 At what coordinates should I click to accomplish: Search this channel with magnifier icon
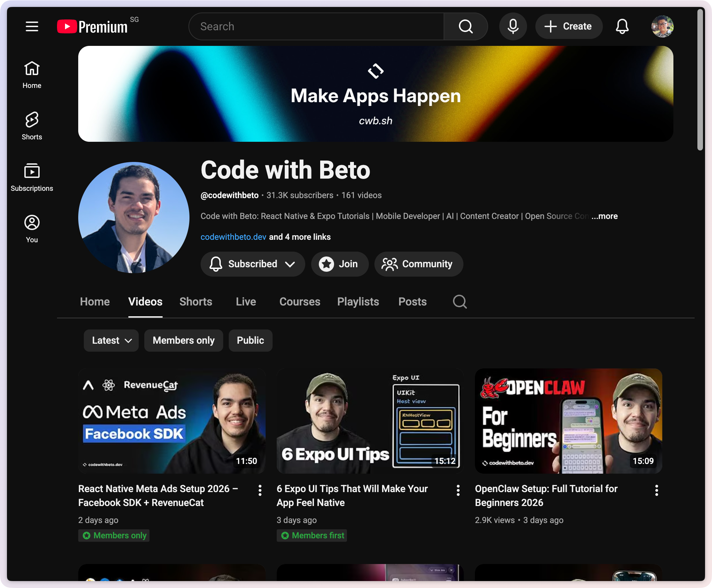coord(460,302)
